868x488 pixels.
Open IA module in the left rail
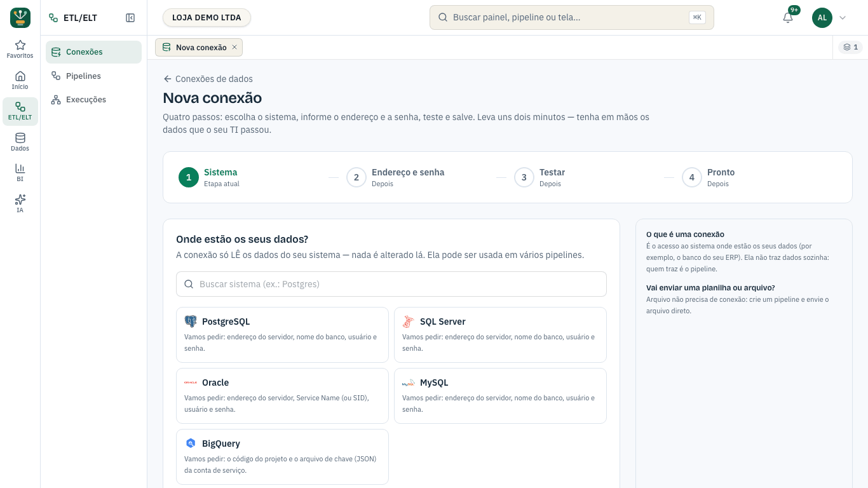[20, 203]
